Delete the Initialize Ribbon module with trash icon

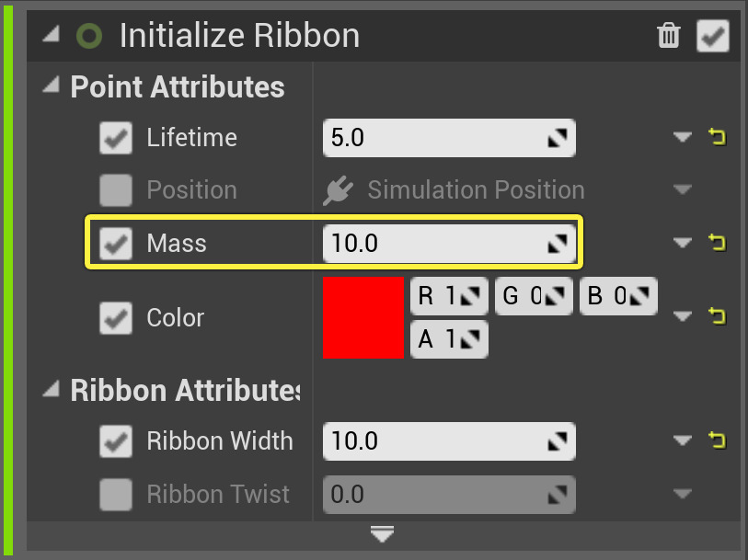tap(668, 36)
